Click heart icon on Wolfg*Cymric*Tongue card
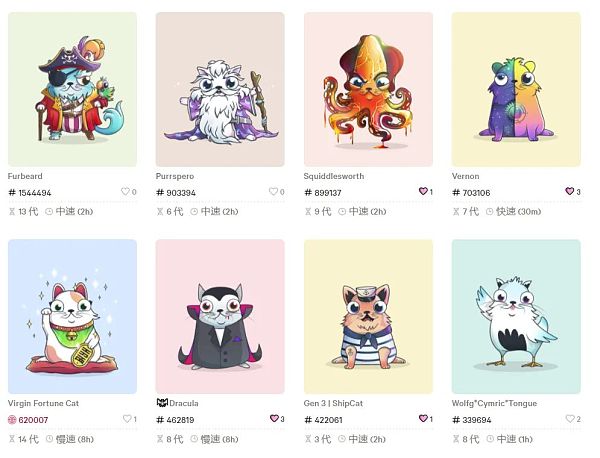Viewport: 600px width, 458px height. 570,419
